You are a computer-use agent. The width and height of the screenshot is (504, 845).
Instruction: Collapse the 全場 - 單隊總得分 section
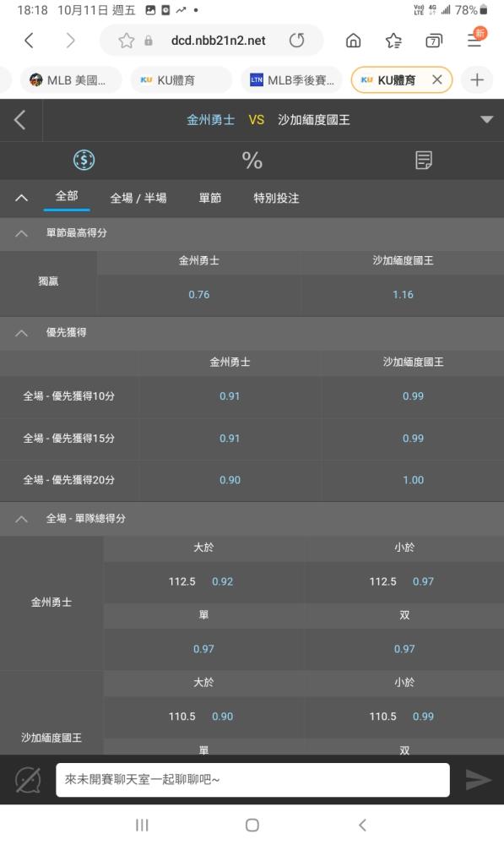[22, 519]
